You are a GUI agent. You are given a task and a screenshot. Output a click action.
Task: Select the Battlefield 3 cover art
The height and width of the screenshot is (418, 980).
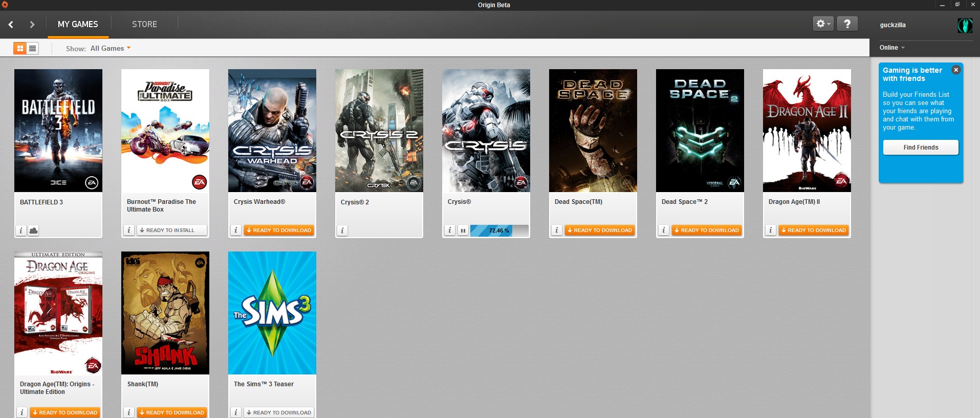click(x=58, y=131)
